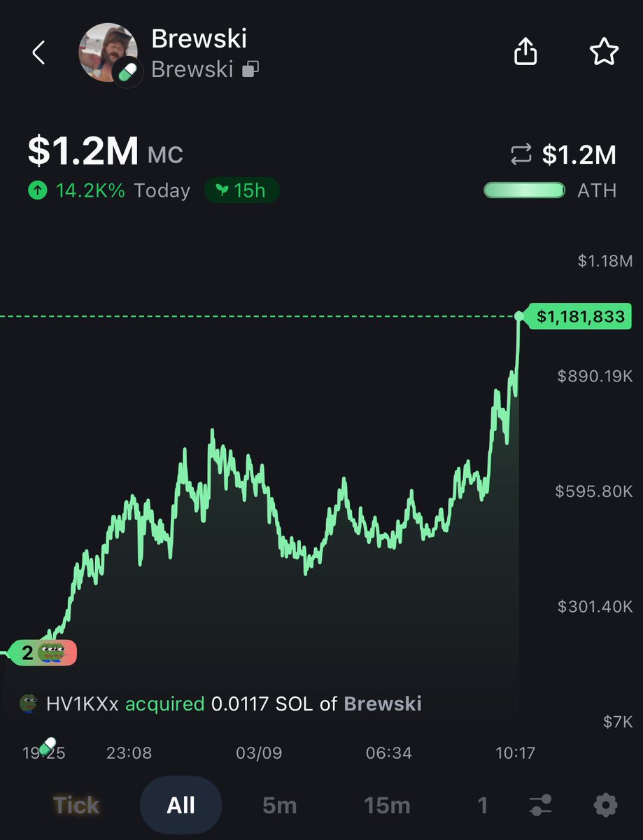Switch chart to 5m interval
The width and height of the screenshot is (643, 840).
[x=280, y=806]
